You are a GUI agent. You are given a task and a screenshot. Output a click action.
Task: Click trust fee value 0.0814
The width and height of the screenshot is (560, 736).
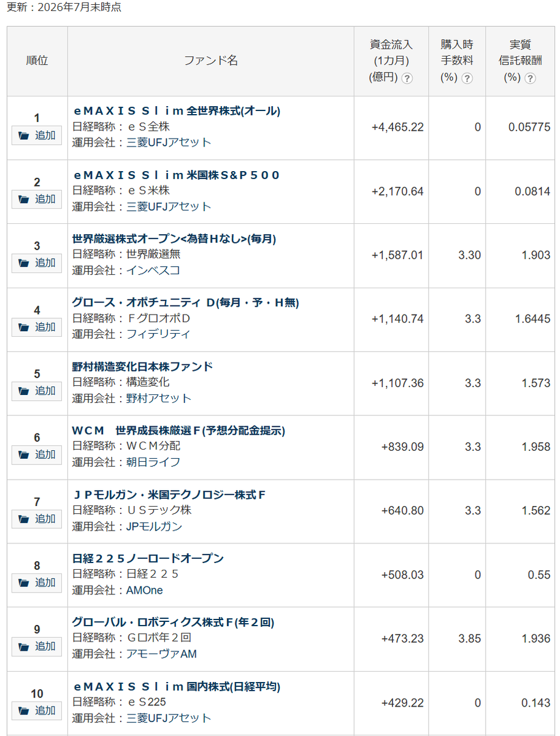point(532,191)
